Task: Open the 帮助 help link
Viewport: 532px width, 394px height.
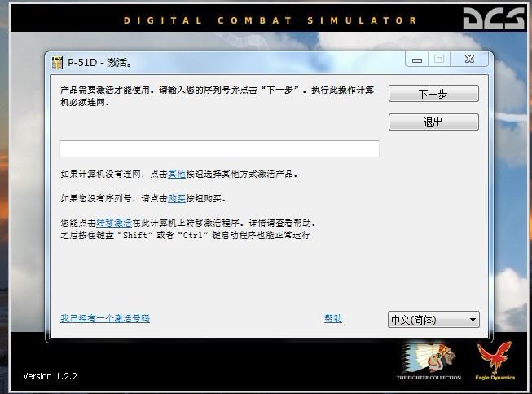Action: tap(333, 318)
